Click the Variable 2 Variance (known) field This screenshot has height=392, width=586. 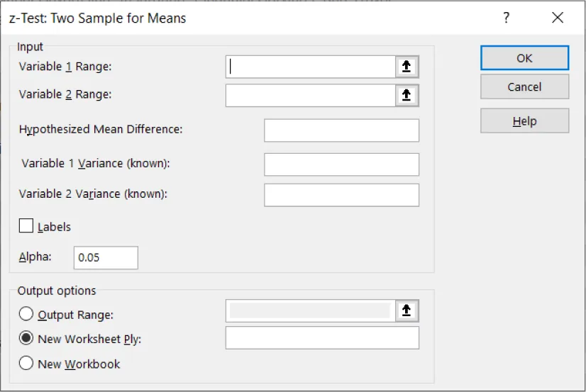click(x=341, y=194)
